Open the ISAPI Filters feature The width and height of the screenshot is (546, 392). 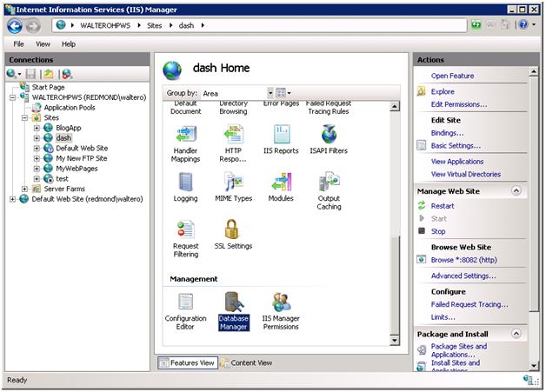(x=329, y=140)
